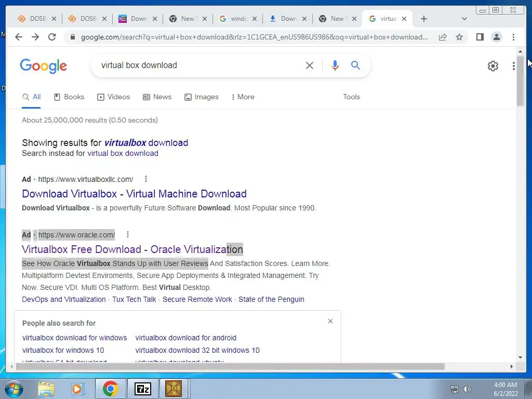Reload the current page

click(x=52, y=37)
